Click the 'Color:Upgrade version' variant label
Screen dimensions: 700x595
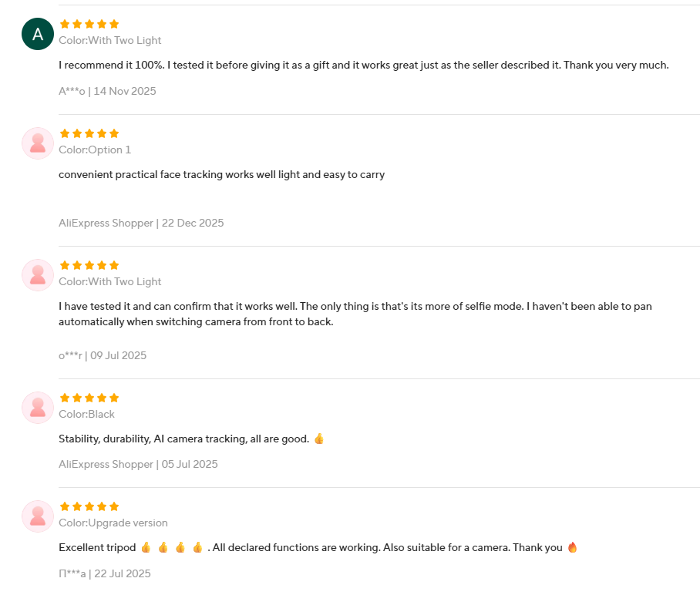click(x=113, y=523)
